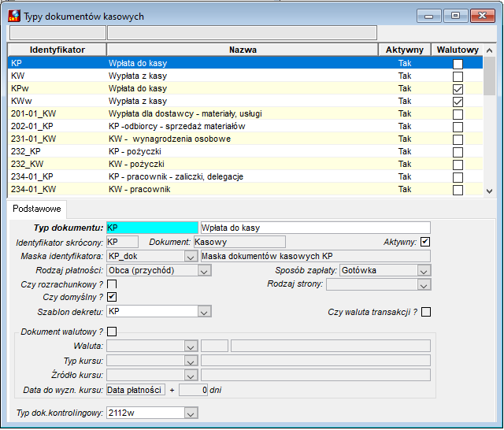
Task: Open Typ kursu dropdown
Action: [x=191, y=361]
